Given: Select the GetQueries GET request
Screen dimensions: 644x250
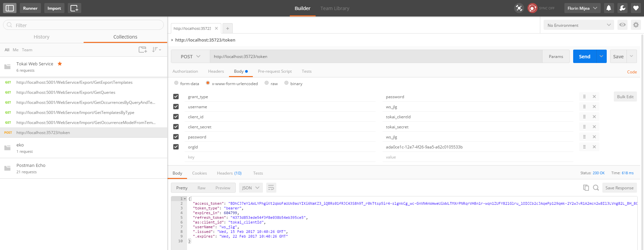Looking at the screenshot, I should (x=84, y=92).
